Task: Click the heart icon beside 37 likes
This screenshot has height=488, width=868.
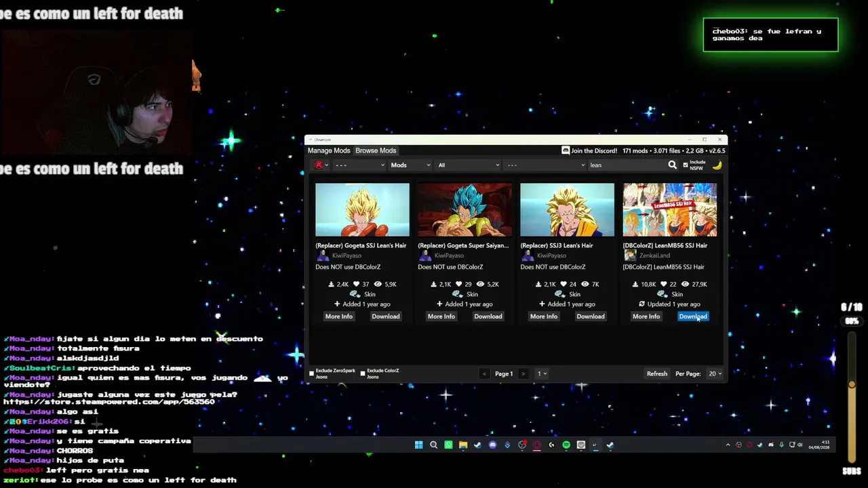Action: (356, 284)
